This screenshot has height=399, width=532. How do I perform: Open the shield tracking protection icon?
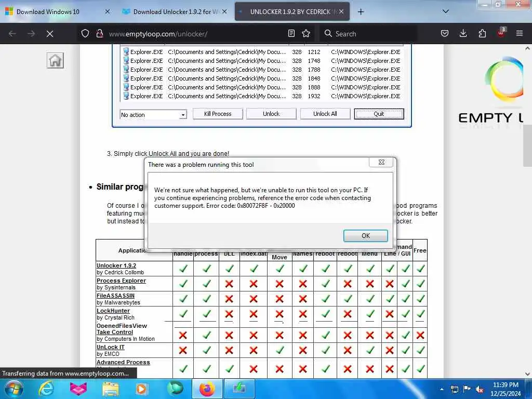tap(85, 34)
